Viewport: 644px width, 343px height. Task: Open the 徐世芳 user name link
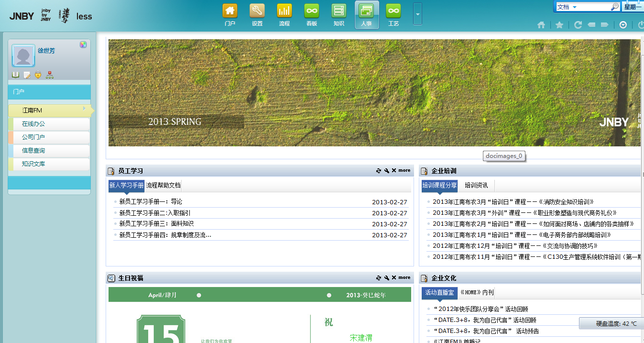[x=46, y=51]
